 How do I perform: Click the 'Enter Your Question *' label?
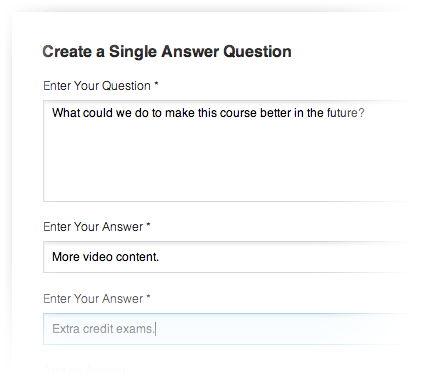[x=101, y=86]
